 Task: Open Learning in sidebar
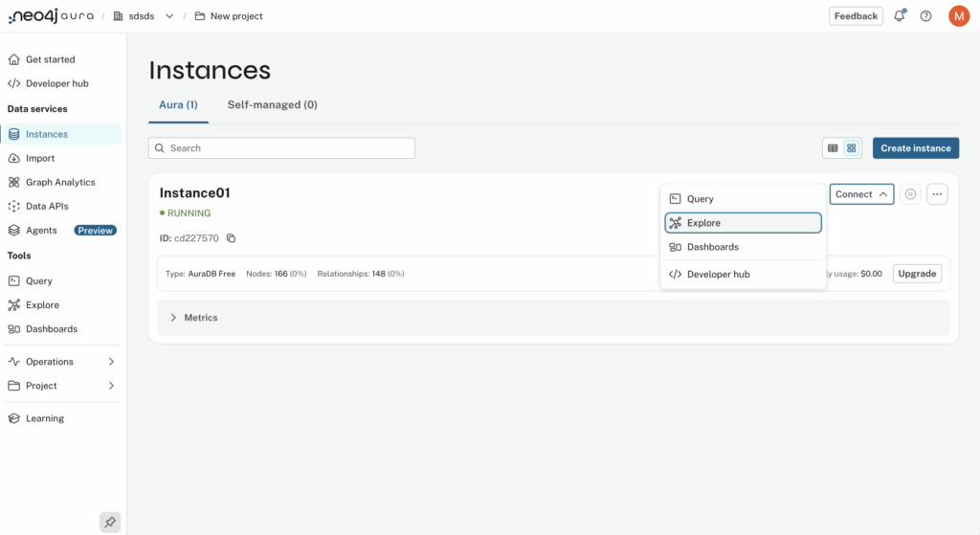60,418
